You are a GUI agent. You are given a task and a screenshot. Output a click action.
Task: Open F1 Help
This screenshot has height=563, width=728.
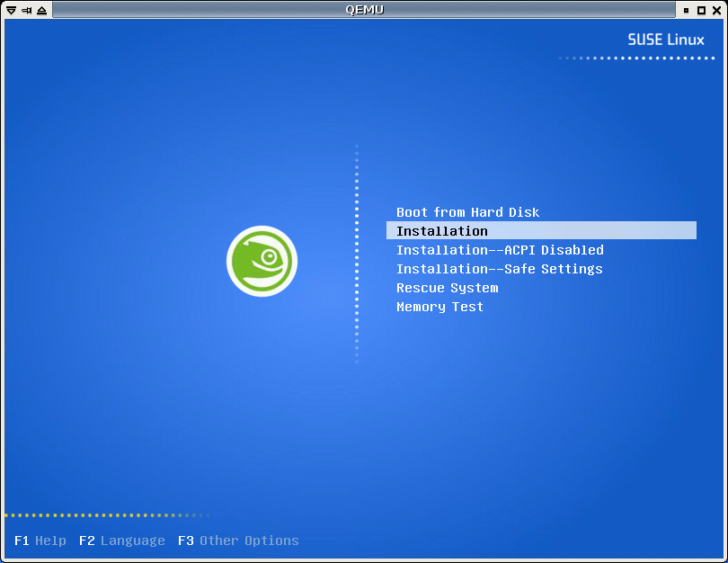tap(40, 541)
